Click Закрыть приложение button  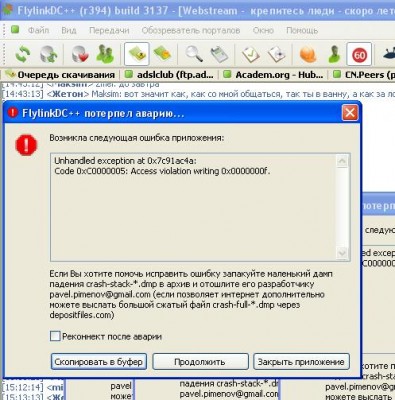pos(301,362)
